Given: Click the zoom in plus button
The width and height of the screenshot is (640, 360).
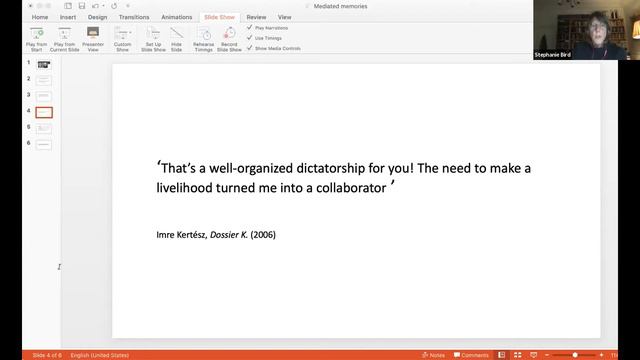Looking at the screenshot, I should (x=601, y=355).
